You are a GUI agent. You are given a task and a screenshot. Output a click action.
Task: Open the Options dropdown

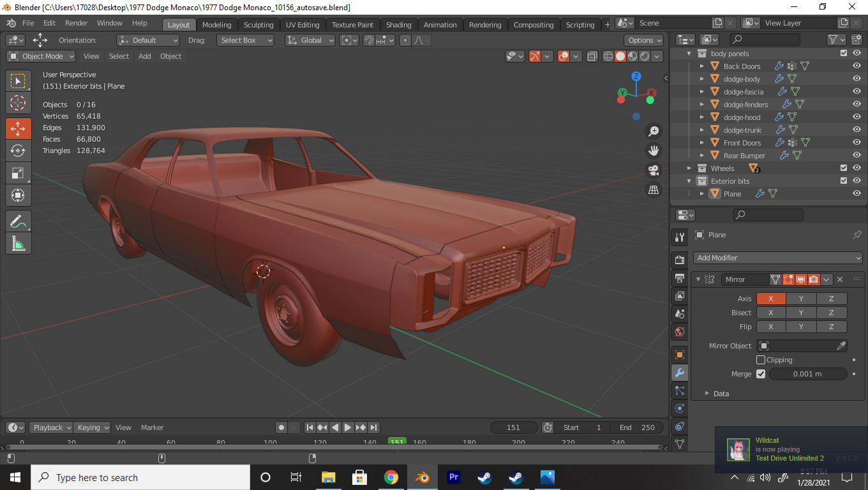pyautogui.click(x=643, y=40)
